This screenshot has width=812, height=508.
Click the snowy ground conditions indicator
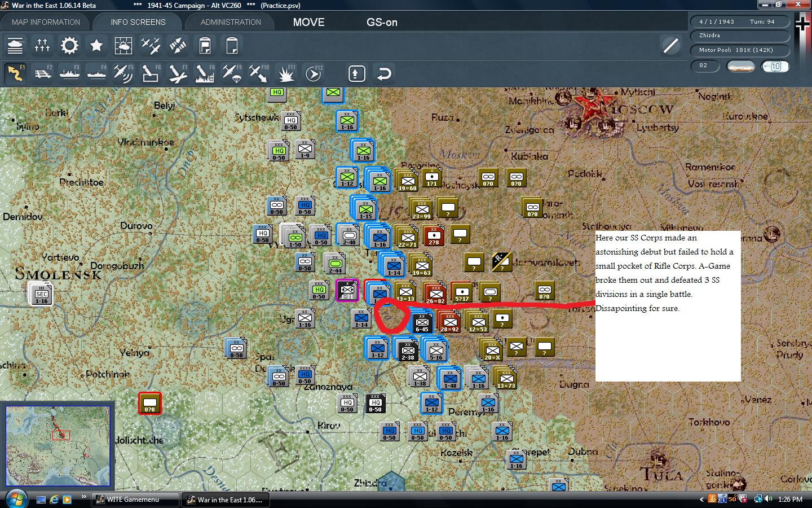pos(741,66)
